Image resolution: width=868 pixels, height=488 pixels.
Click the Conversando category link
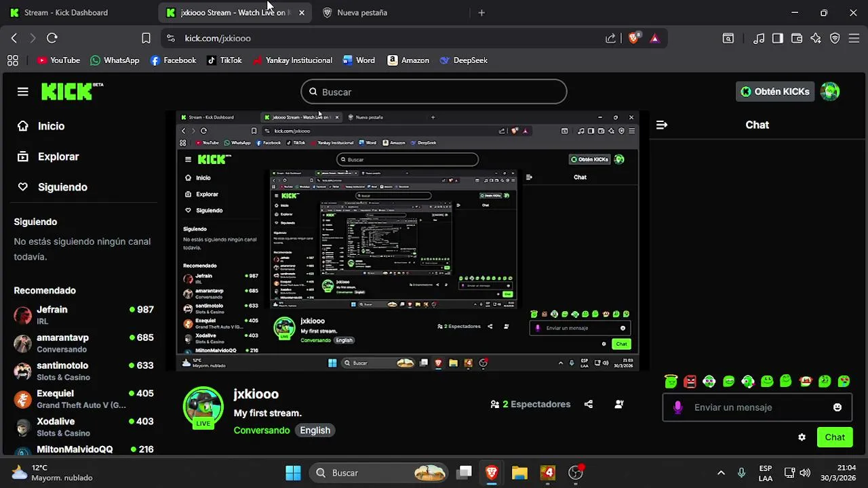click(x=262, y=430)
